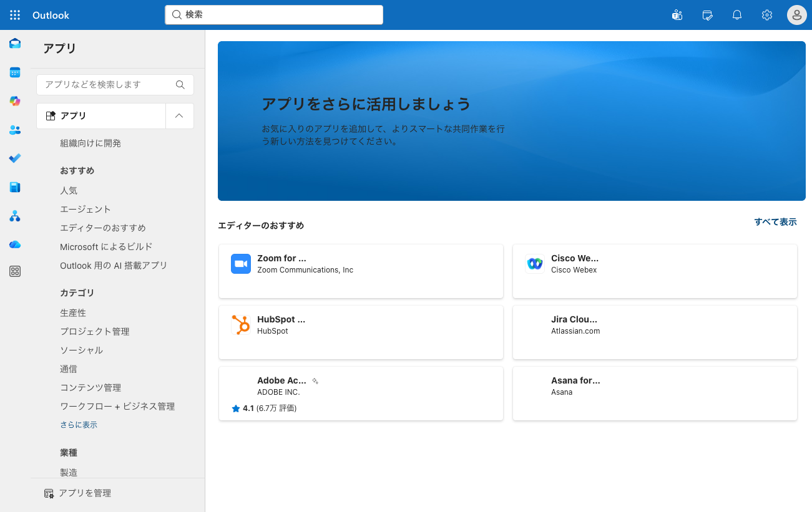Open the More apps grid icon

(x=15, y=271)
